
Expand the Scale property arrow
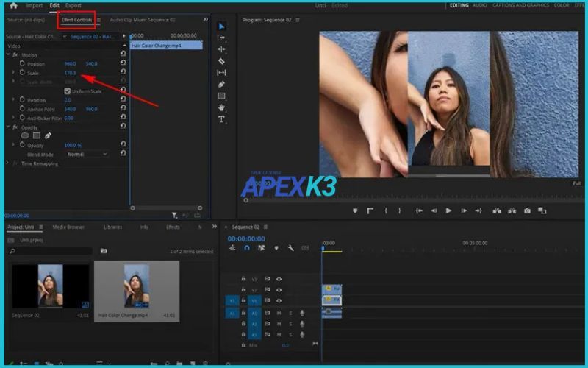coord(13,73)
